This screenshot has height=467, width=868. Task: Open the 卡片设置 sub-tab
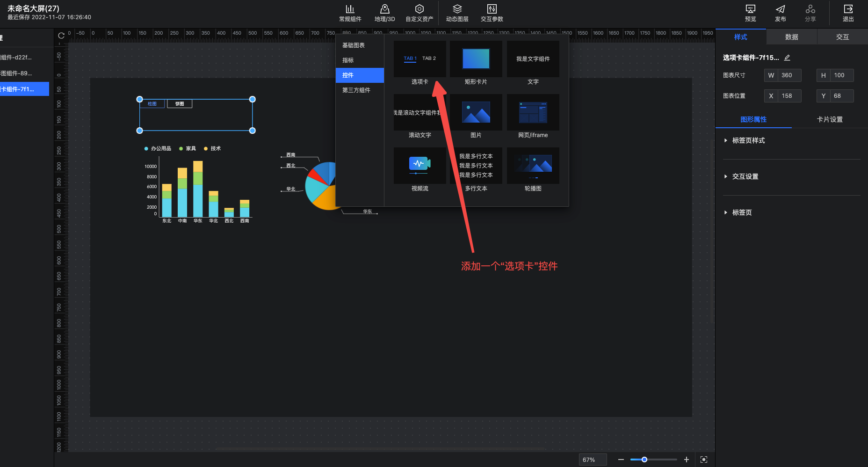pyautogui.click(x=830, y=119)
